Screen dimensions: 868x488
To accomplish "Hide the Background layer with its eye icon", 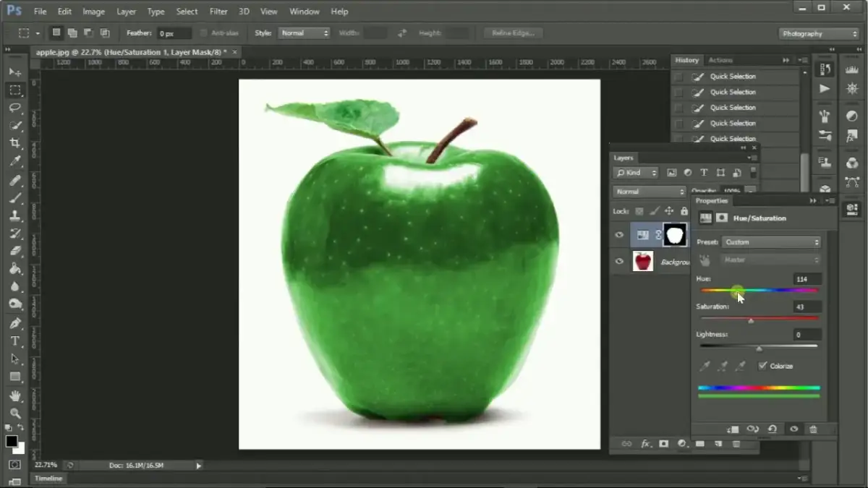I will (x=620, y=261).
